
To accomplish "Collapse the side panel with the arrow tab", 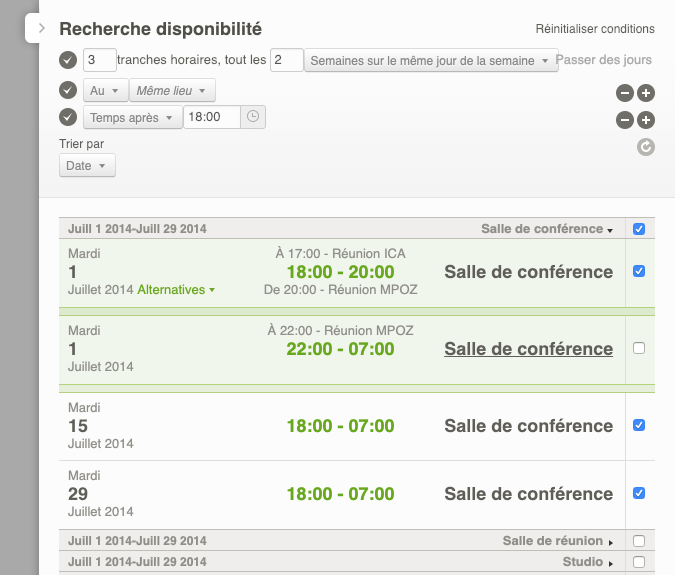I will click(x=40, y=28).
